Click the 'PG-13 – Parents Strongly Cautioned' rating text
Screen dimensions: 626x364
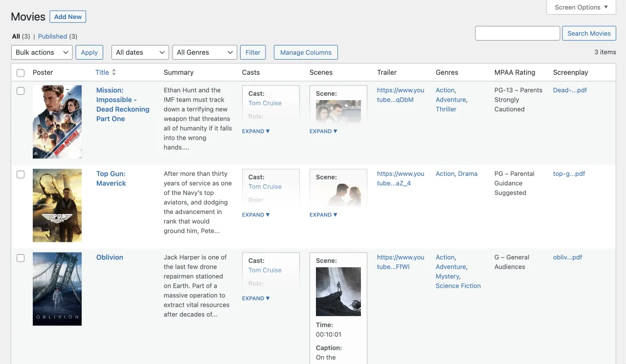point(518,100)
